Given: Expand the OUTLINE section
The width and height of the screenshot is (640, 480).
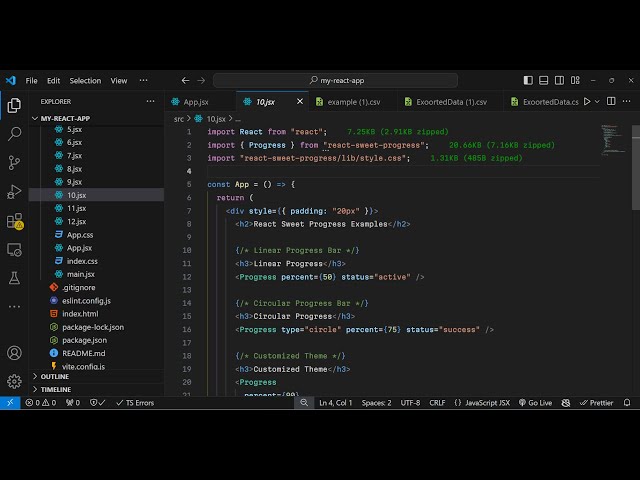Looking at the screenshot, I should (55, 376).
